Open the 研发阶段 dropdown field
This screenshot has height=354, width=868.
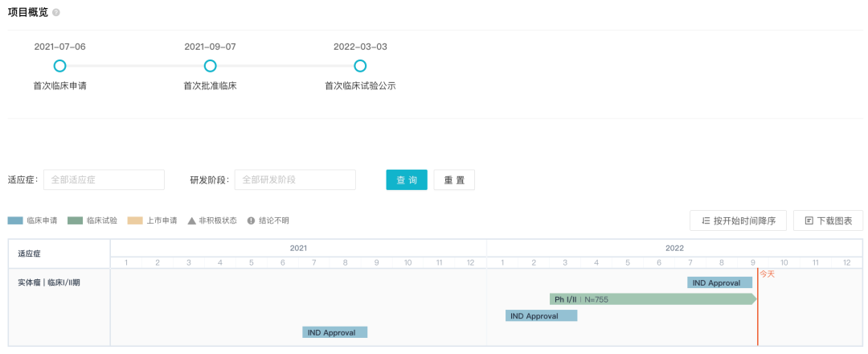[294, 180]
